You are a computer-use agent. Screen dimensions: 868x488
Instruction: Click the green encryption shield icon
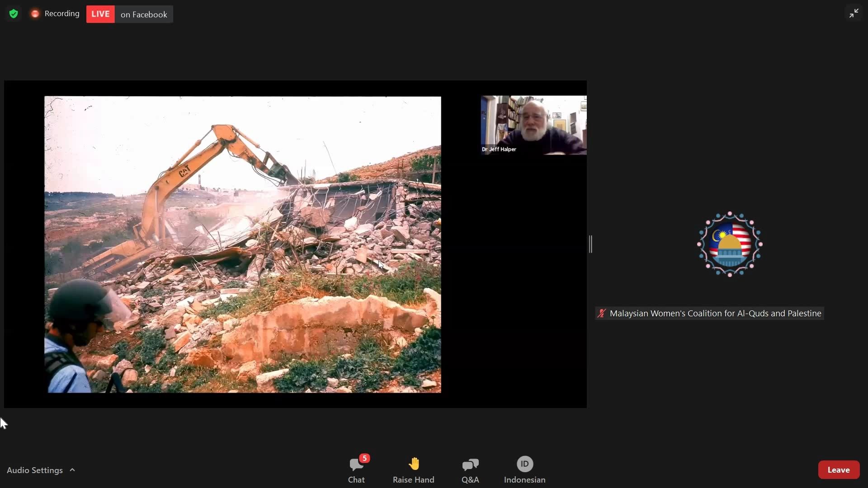click(14, 14)
